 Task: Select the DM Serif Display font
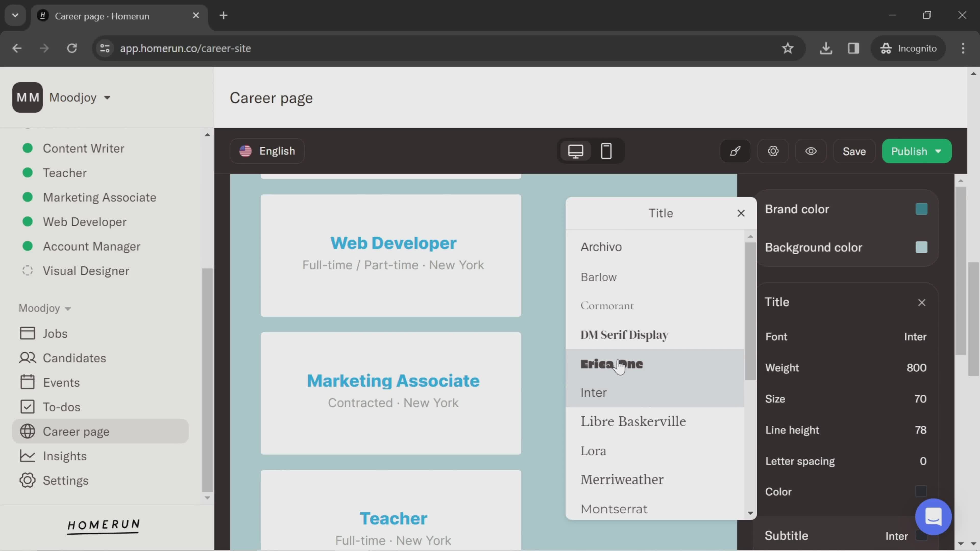click(x=654, y=335)
